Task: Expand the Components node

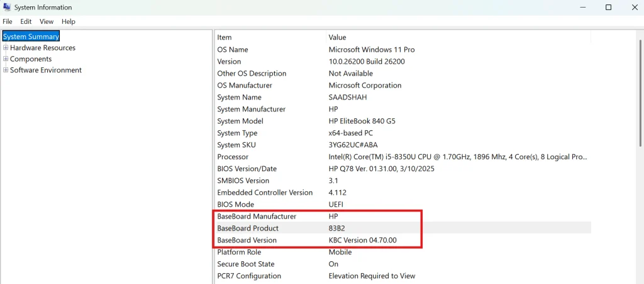Action: click(6, 59)
